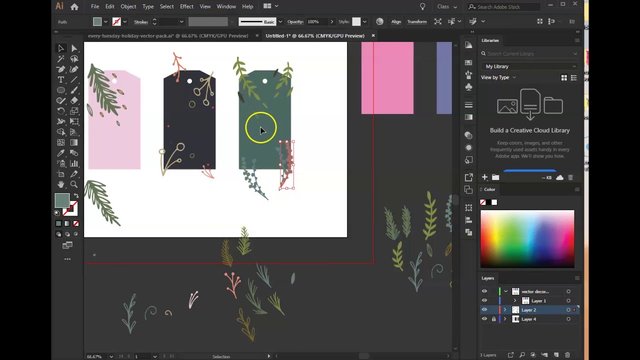Click Change Screen Mode icon

point(67,245)
